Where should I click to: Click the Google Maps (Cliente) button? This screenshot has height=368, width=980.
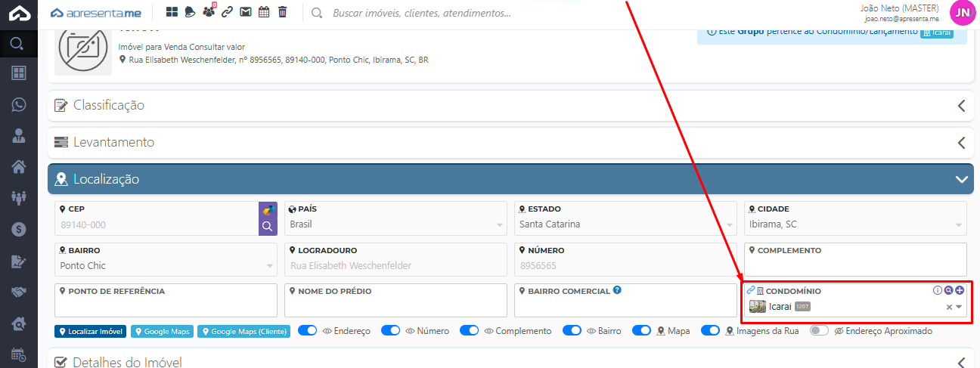point(243,331)
